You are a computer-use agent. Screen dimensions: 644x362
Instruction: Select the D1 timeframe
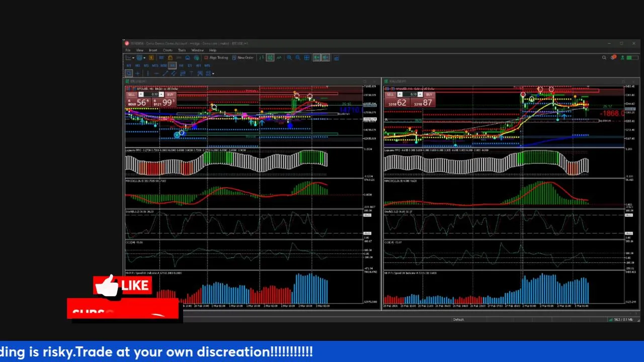pos(190,65)
